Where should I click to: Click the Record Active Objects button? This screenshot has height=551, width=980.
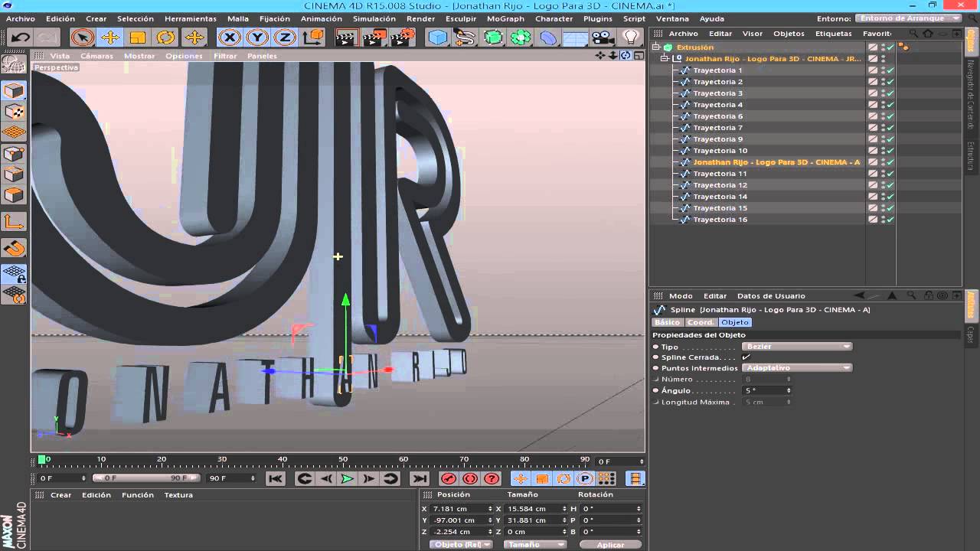click(449, 479)
